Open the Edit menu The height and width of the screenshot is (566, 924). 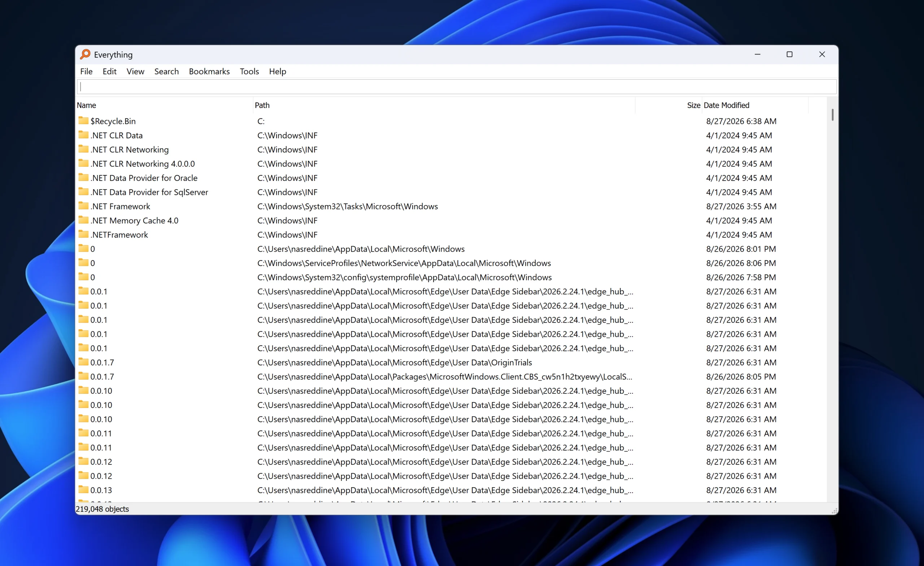[109, 71]
